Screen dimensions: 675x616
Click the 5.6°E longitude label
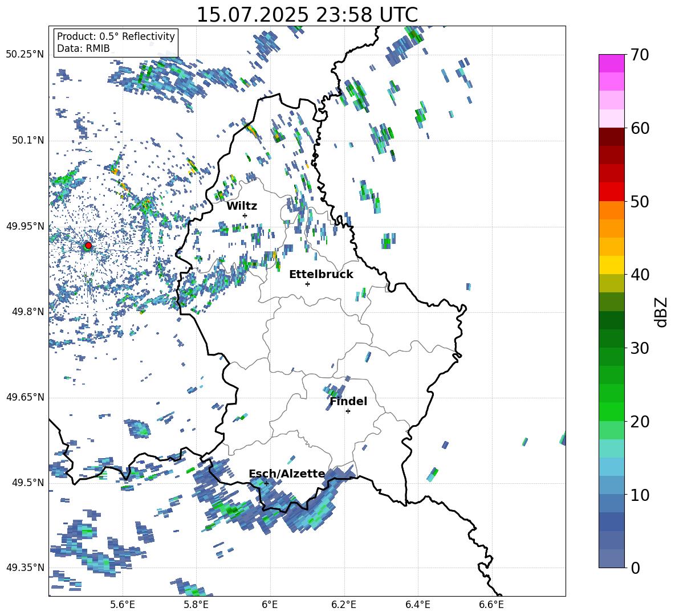(x=123, y=605)
